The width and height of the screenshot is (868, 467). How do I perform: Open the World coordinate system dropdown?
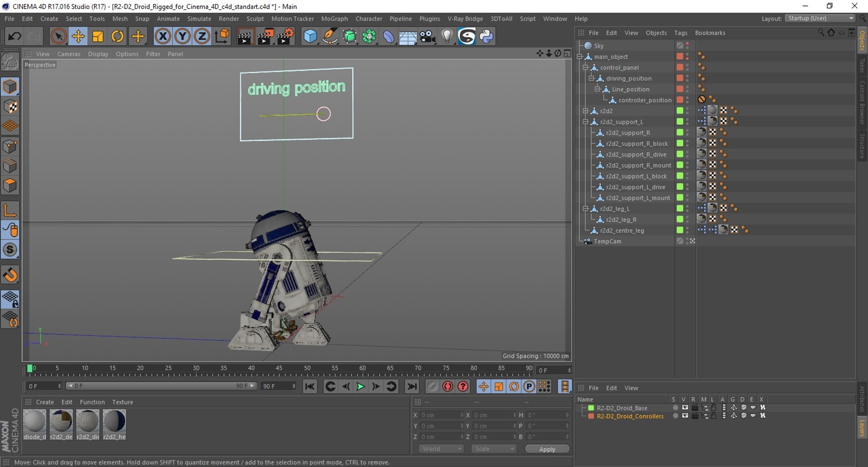click(441, 449)
